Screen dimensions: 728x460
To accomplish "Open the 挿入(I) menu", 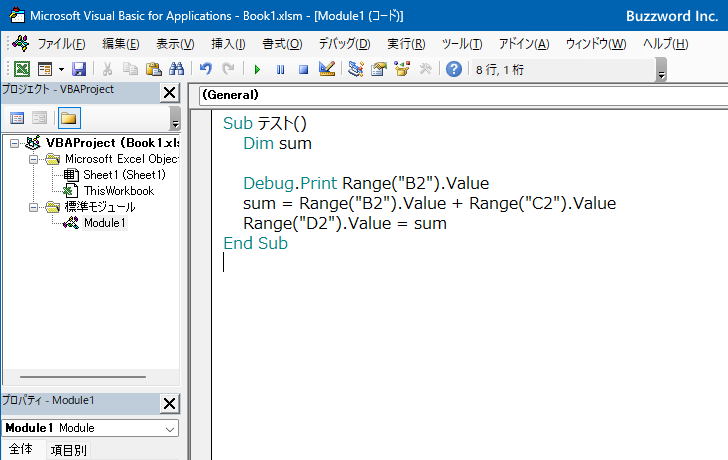I will [228, 44].
